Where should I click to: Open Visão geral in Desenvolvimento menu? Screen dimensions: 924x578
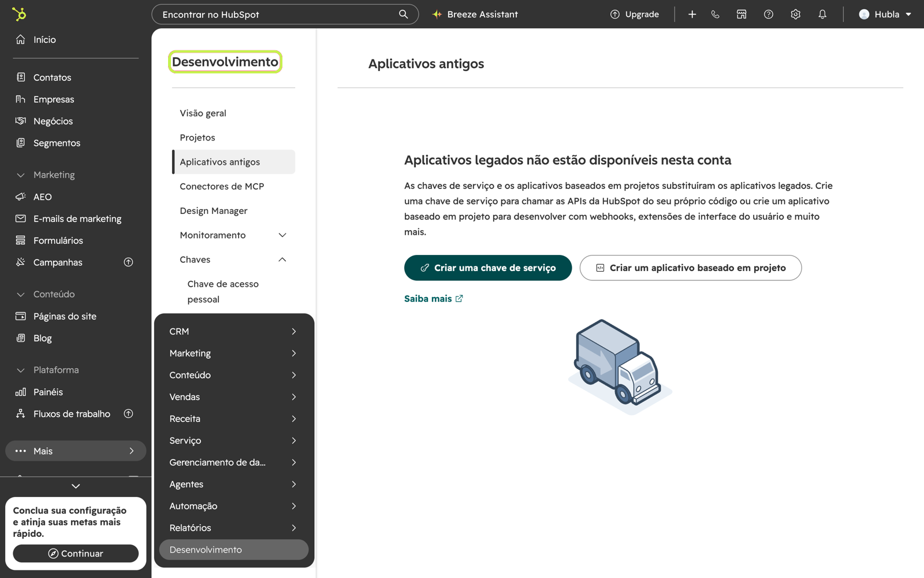tap(233, 113)
